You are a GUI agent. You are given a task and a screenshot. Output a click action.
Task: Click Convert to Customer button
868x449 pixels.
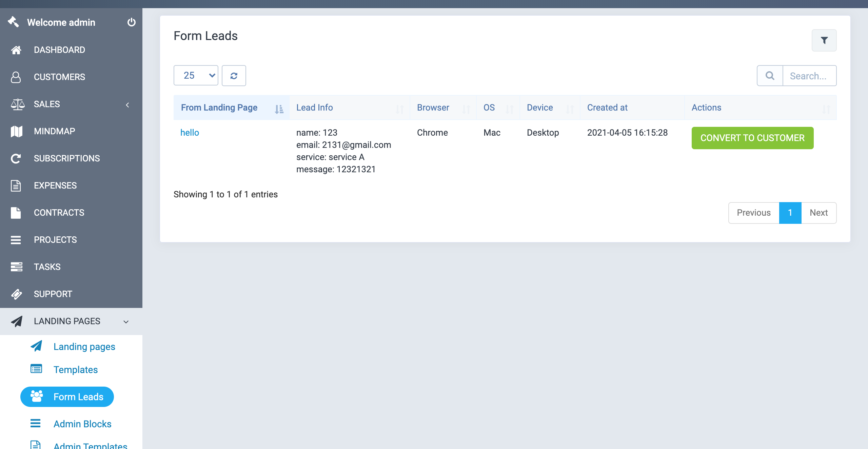click(x=752, y=138)
